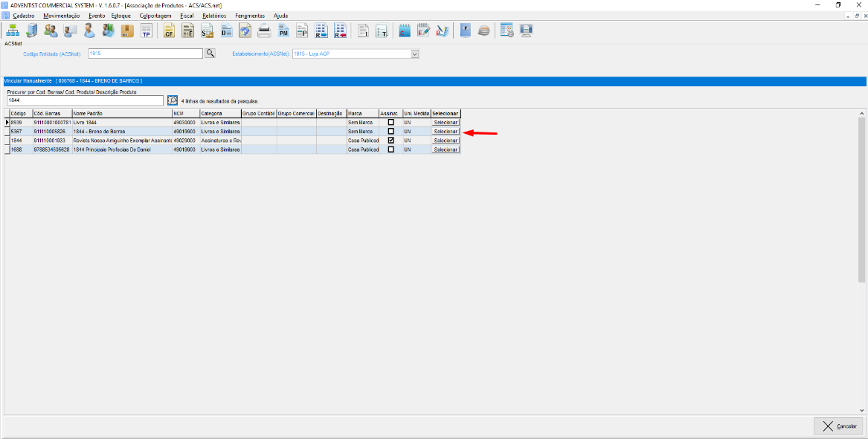Click the coin stack toolbar icon
The width and height of the screenshot is (868, 439).
click(x=483, y=31)
